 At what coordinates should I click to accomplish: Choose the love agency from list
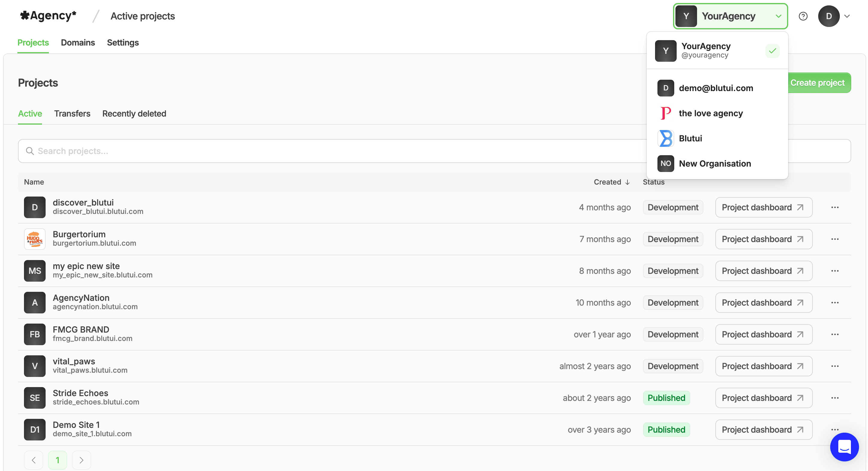[x=710, y=114]
